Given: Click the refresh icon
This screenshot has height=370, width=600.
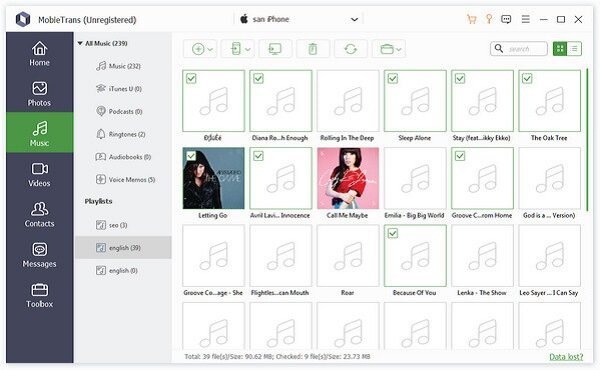Looking at the screenshot, I should point(351,49).
